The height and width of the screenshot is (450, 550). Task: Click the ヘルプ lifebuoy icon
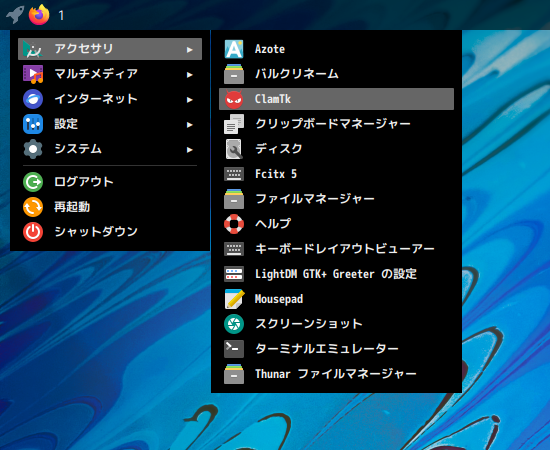[x=234, y=224]
